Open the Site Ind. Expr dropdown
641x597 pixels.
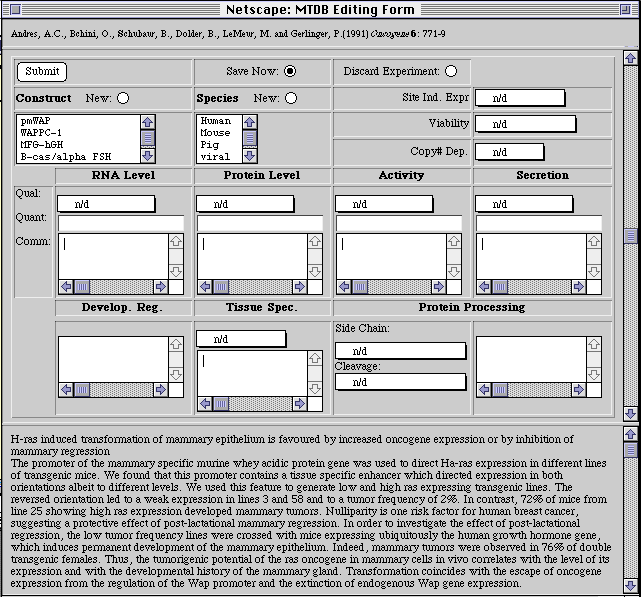tap(520, 98)
